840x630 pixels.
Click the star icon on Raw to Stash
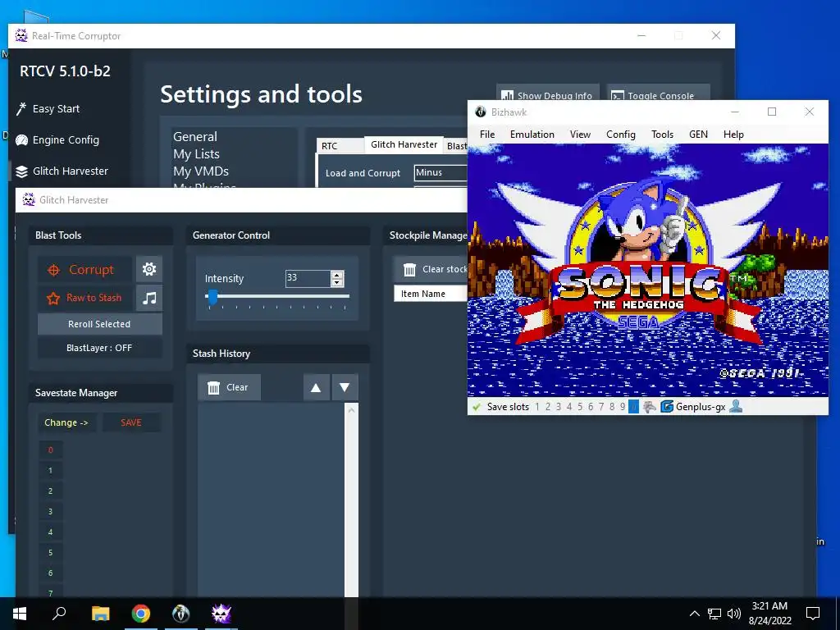click(53, 298)
